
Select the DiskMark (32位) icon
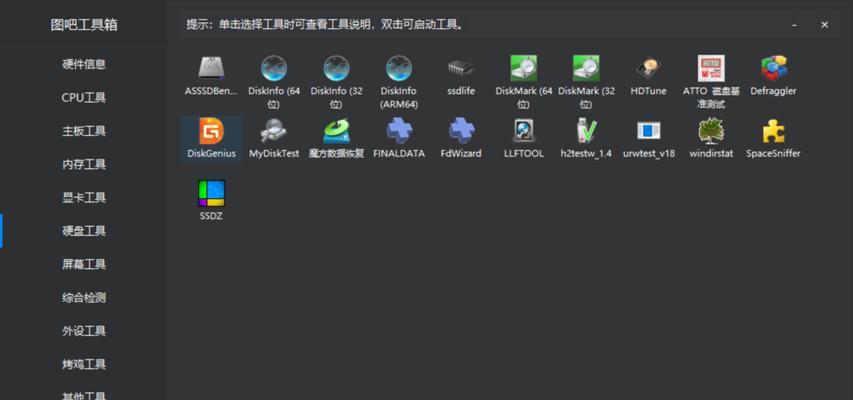coord(586,69)
